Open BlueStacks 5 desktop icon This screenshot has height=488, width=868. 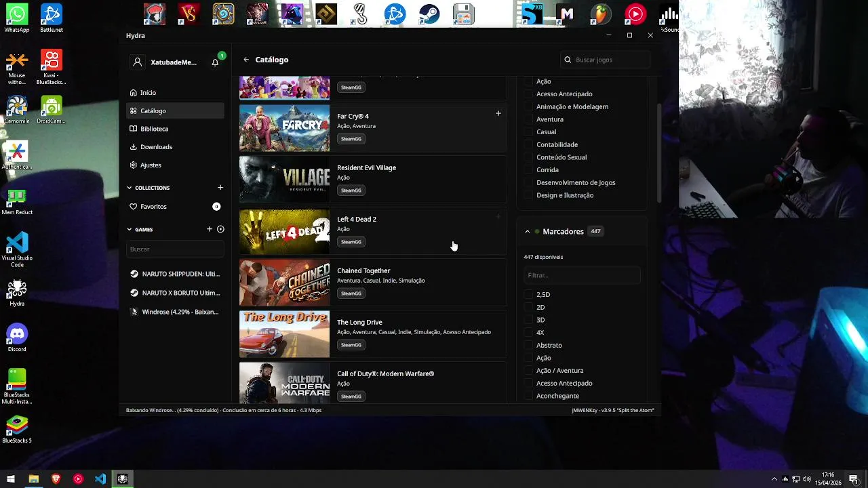click(17, 429)
